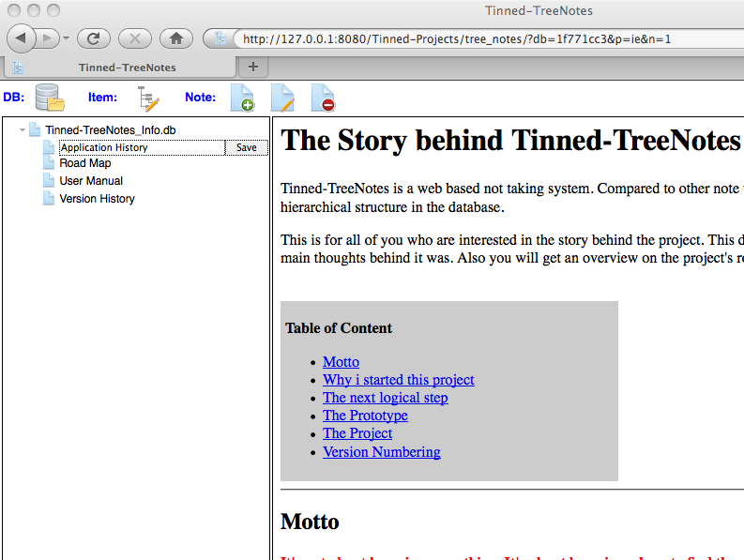744x560 pixels.
Task: Click the 'DB:' label
Action: [14, 98]
